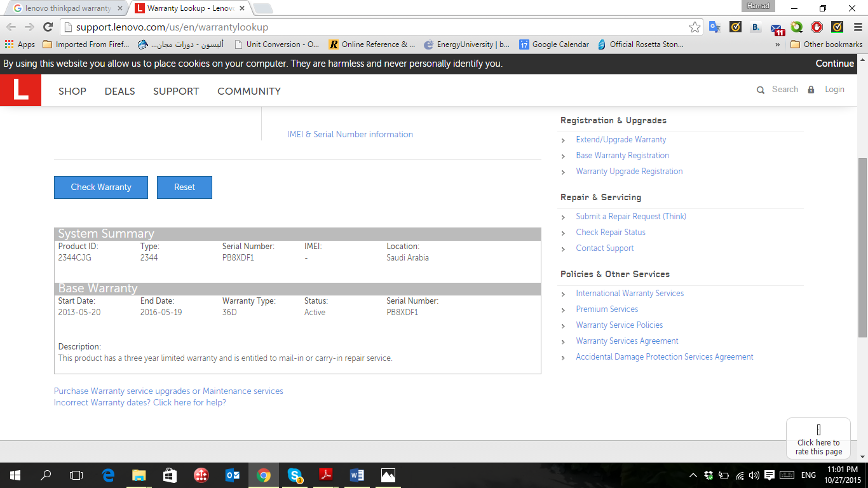Screen dimensions: 868x488
Task: Click the Check Warranty button
Action: [x=101, y=187]
